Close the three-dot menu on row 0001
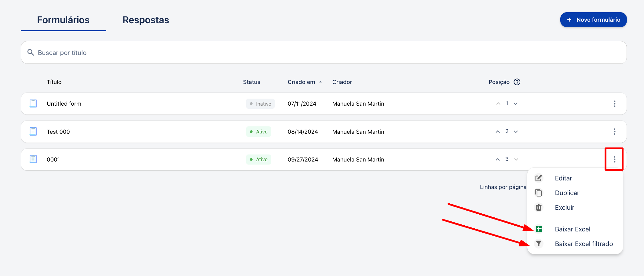The width and height of the screenshot is (644, 276). (614, 159)
